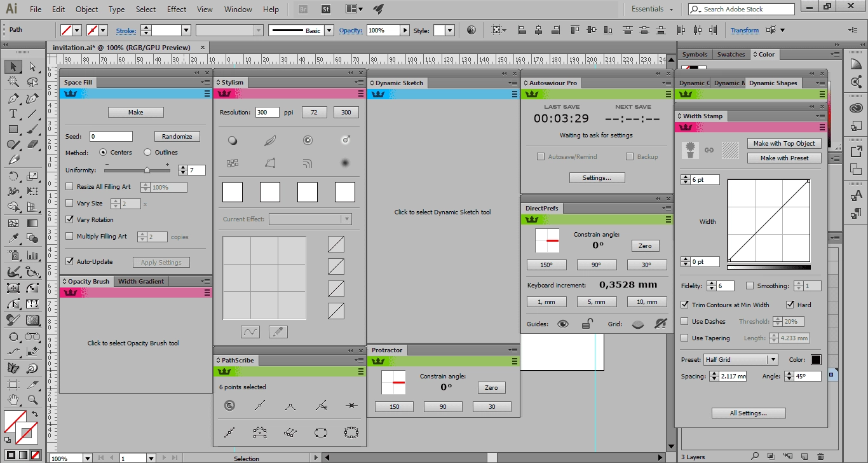
Task: Select the Direct Selection tool
Action: [32, 67]
